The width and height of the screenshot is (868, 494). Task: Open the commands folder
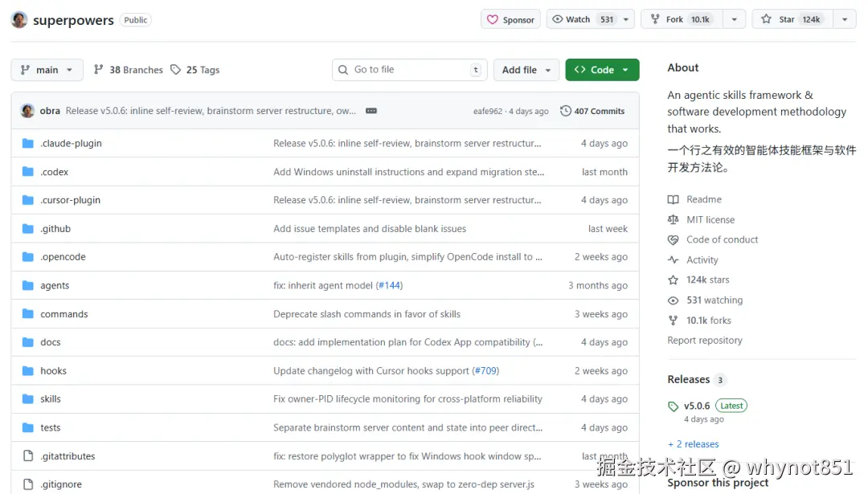(64, 314)
